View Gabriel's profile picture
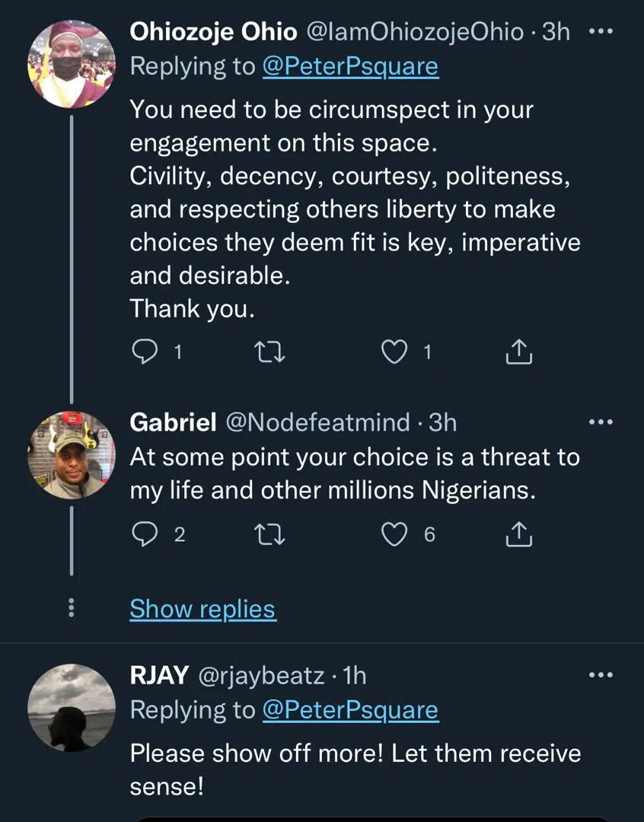 71,454
